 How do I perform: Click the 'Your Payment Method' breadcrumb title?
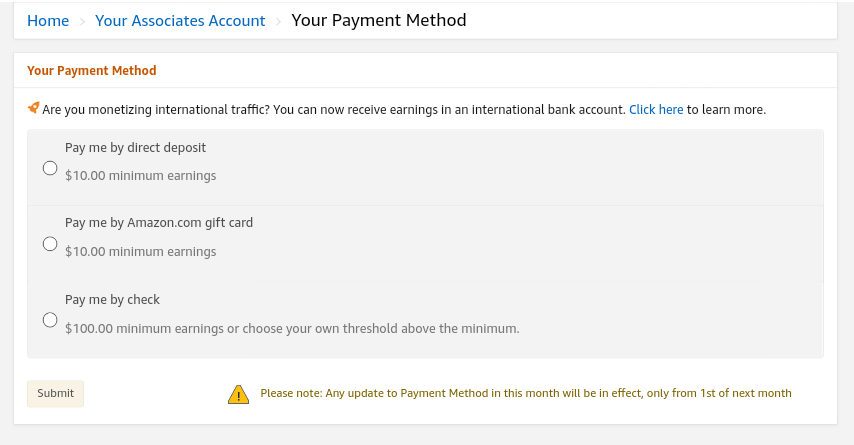[378, 20]
